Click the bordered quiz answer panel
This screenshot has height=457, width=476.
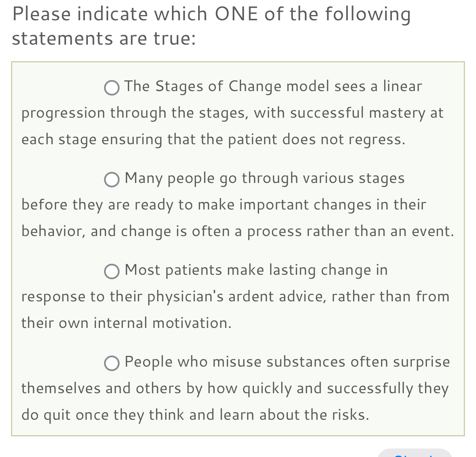(x=238, y=247)
